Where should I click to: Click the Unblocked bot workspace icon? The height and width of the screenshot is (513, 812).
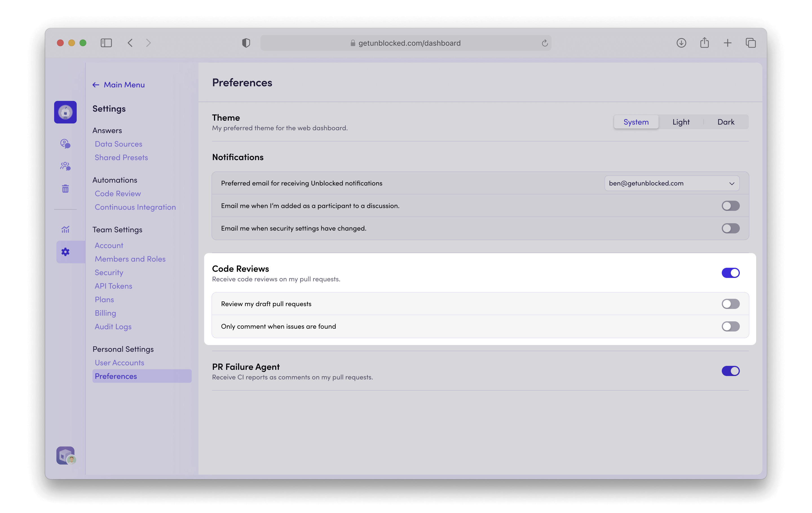point(65,112)
